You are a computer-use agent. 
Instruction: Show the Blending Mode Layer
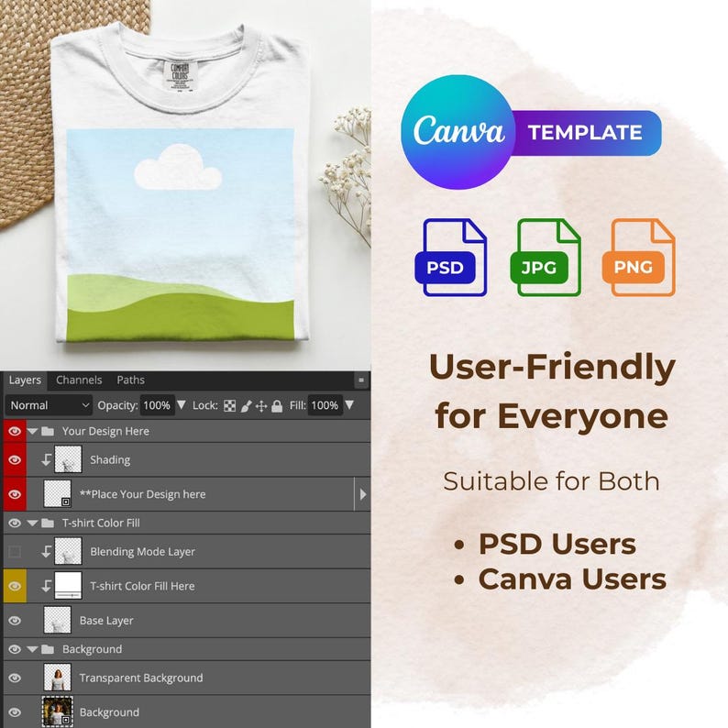click(15, 552)
